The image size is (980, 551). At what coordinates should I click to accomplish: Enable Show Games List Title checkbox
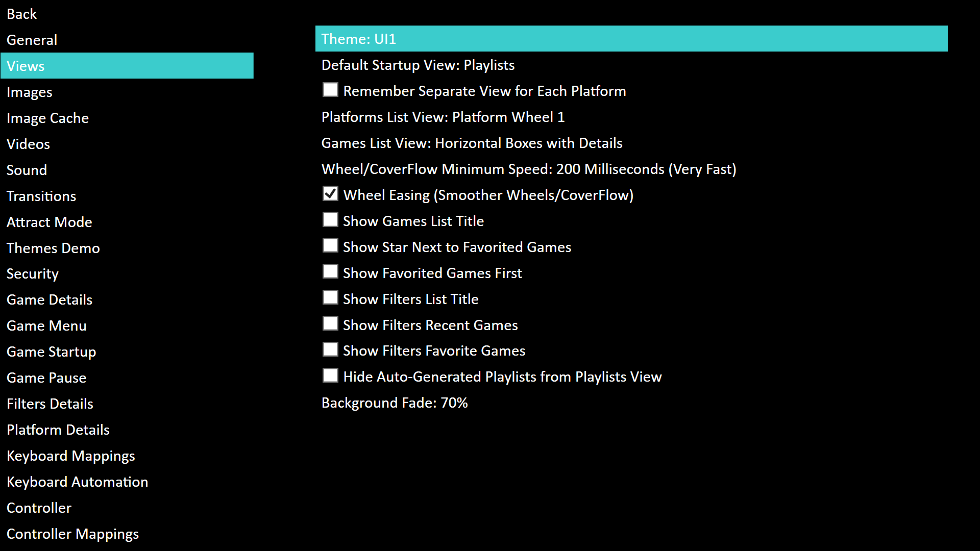[330, 220]
